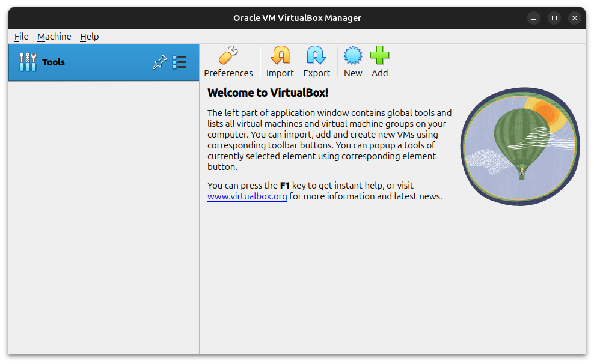Viewport: 594px width, 364px height.
Task: Pin the Tools pane with pushpin icon
Action: [x=159, y=62]
